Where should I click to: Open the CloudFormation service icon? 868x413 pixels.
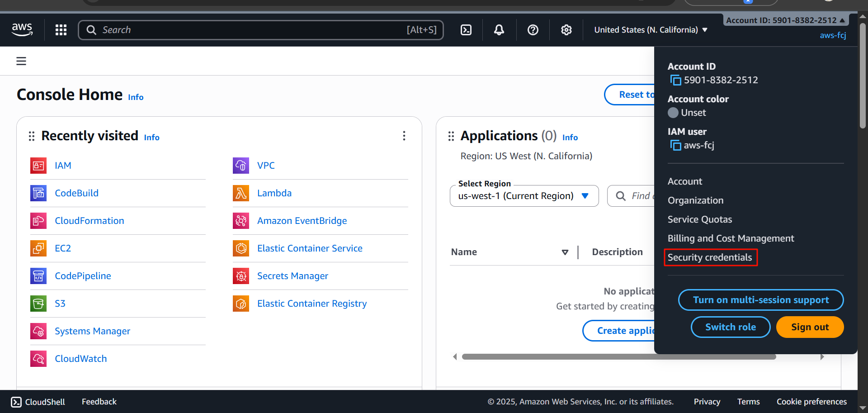coord(38,221)
